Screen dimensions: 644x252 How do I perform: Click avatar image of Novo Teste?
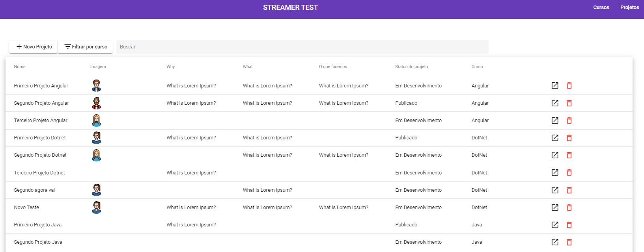point(97,207)
